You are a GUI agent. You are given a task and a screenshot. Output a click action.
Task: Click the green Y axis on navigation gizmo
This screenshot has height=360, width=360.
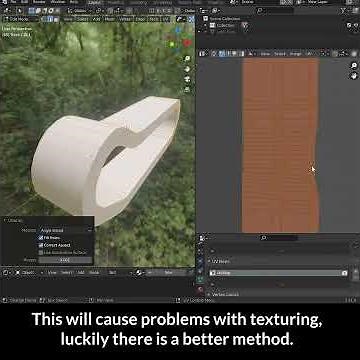[x=172, y=44]
